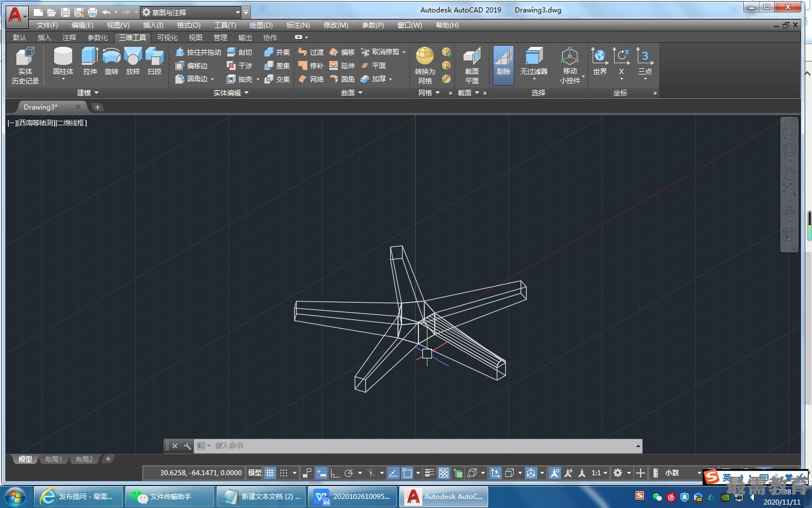Image resolution: width=812 pixels, height=508 pixels.
Task: Expand the 曲面 panel dropdown
Action: pos(352,93)
